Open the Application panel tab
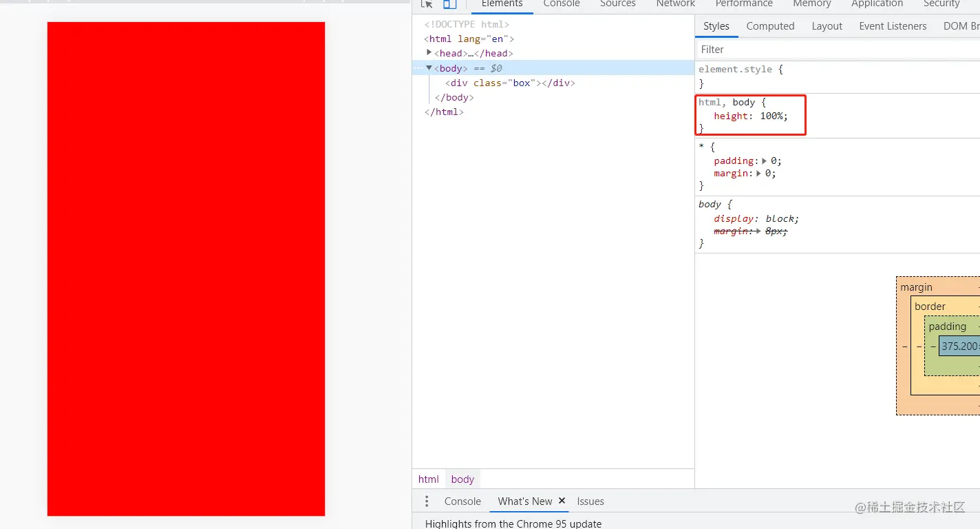 (x=877, y=4)
